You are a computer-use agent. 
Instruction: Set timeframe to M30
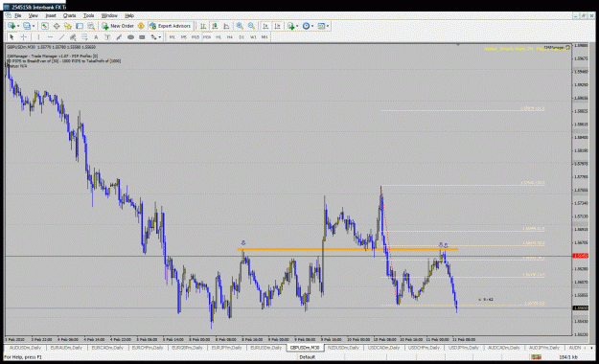pos(207,37)
